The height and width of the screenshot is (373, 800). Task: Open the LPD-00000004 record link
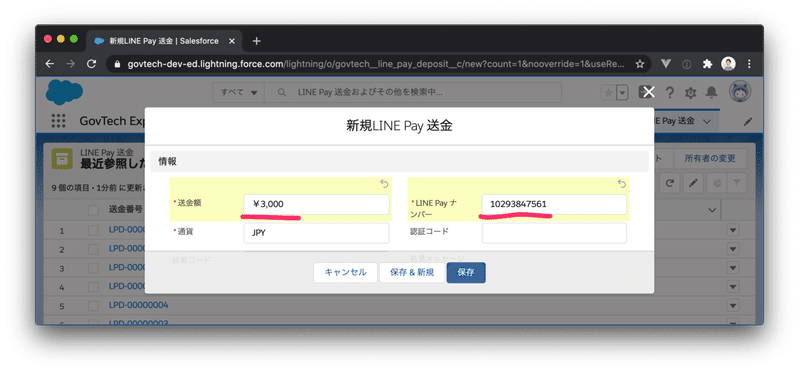138,305
